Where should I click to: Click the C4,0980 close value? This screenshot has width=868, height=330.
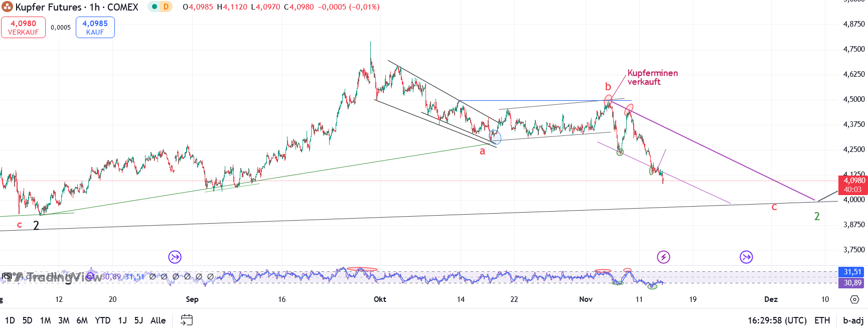tap(299, 7)
